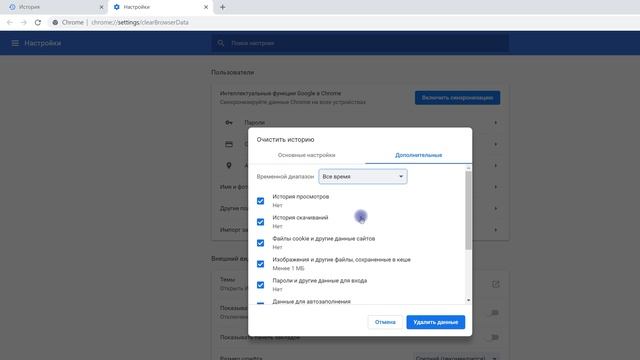
Task: Toggle Данные для автозаполнения checkbox
Action: coord(260,303)
